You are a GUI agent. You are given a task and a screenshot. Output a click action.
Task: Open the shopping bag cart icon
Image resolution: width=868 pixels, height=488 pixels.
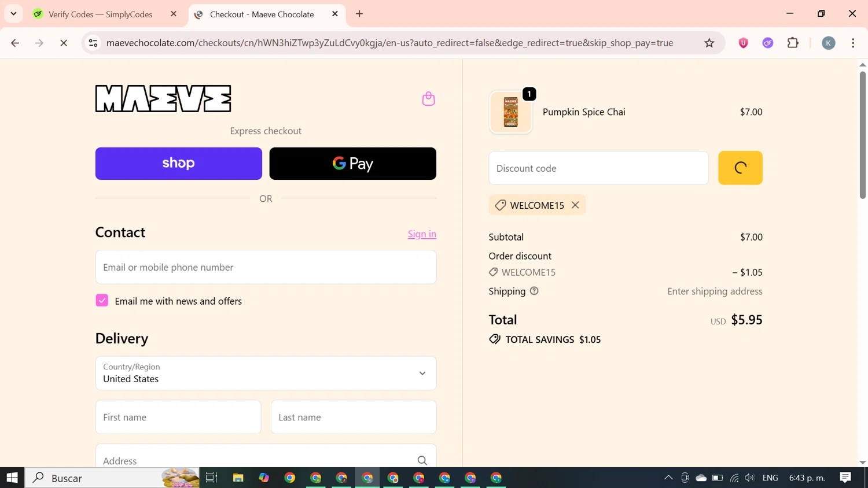point(428,99)
